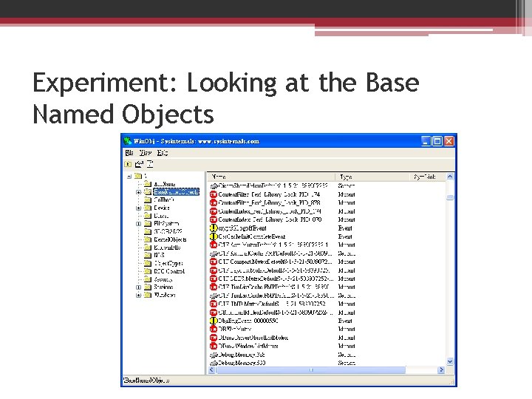Click the vertical scrollbar thumb
532x399 pixels.
coord(450,197)
